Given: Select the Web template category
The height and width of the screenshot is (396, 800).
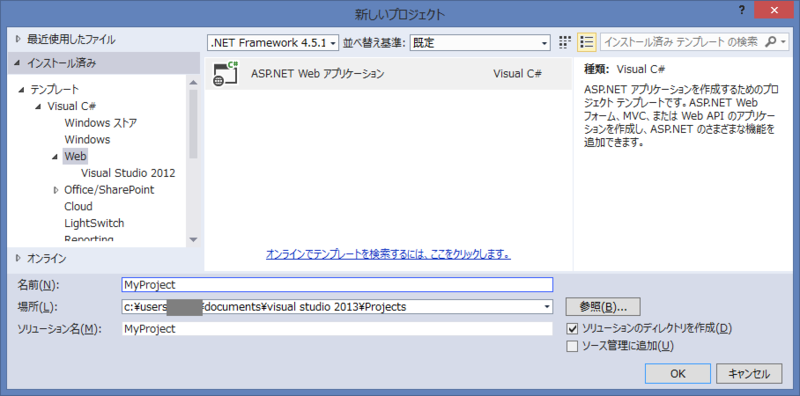Looking at the screenshot, I should [x=76, y=156].
